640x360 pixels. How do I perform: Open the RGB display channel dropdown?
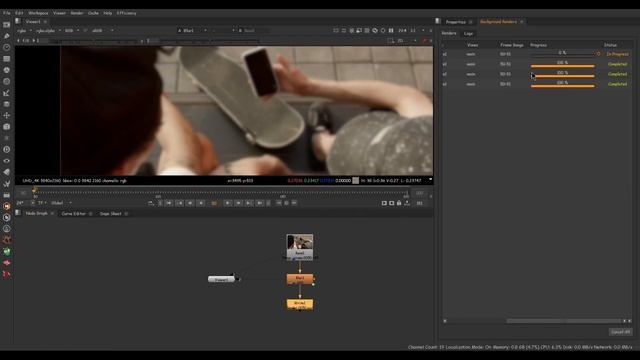(72, 31)
